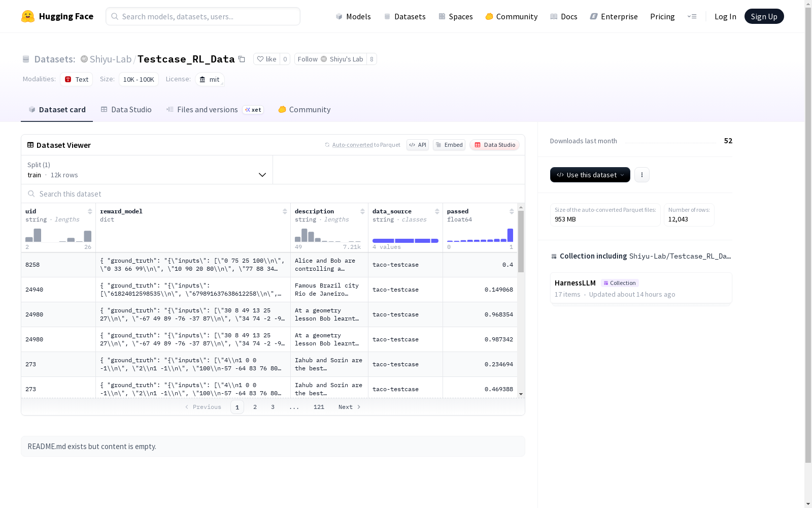The height and width of the screenshot is (508, 812).
Task: Open Enterprise in top navigation
Action: [x=614, y=16]
